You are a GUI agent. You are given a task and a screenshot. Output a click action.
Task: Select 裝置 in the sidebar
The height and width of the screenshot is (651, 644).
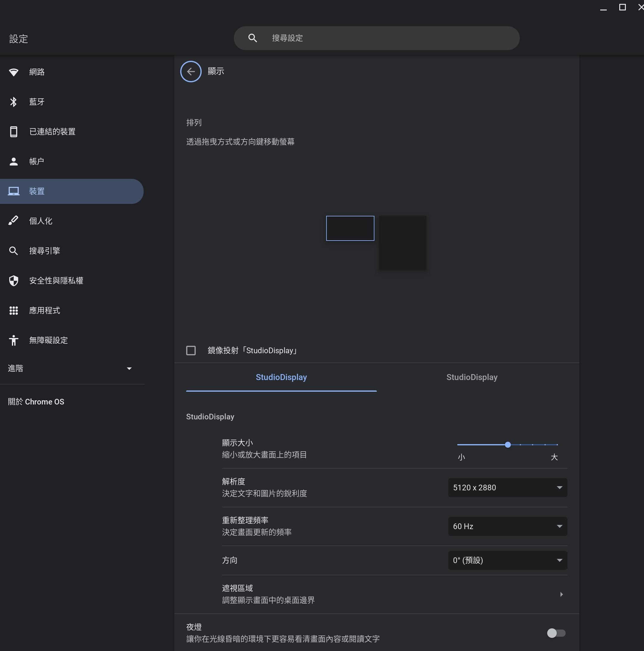click(72, 191)
